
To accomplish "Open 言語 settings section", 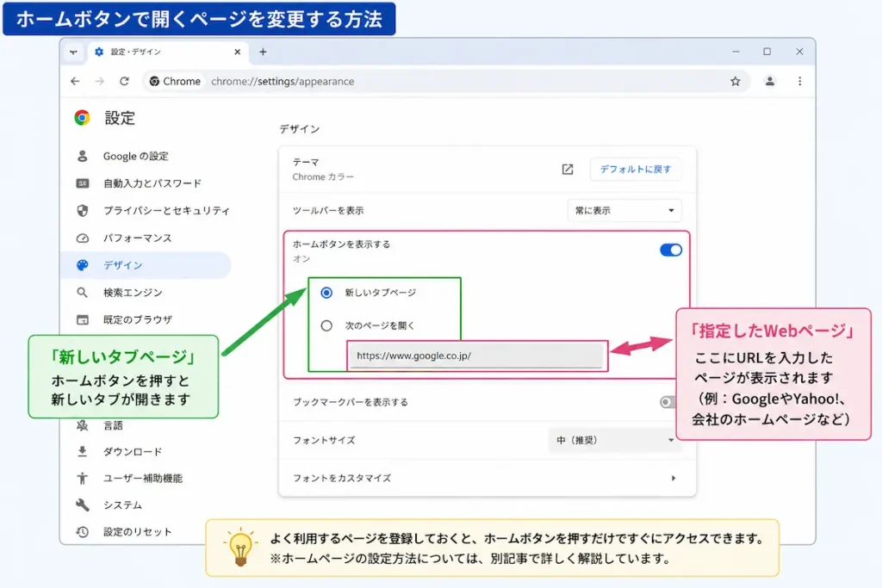I will coord(113,425).
